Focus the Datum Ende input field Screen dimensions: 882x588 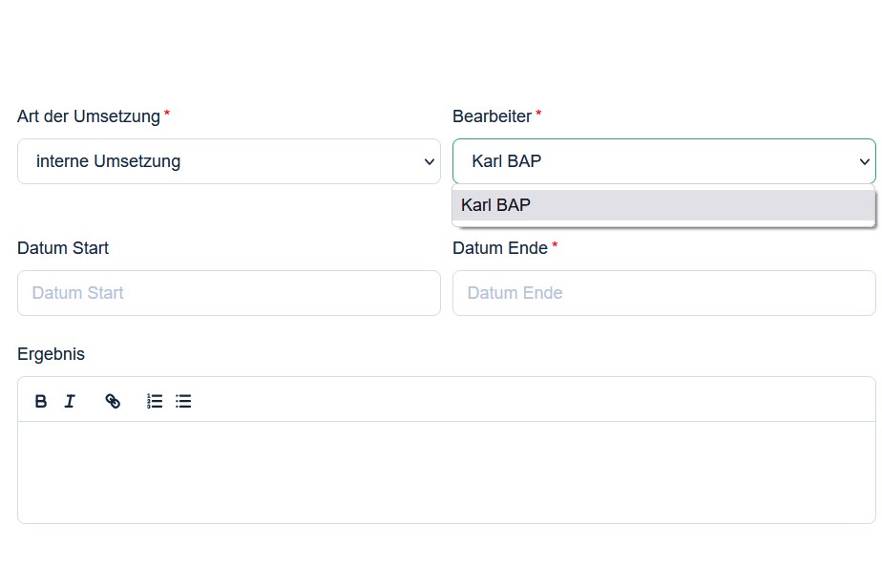coord(664,293)
